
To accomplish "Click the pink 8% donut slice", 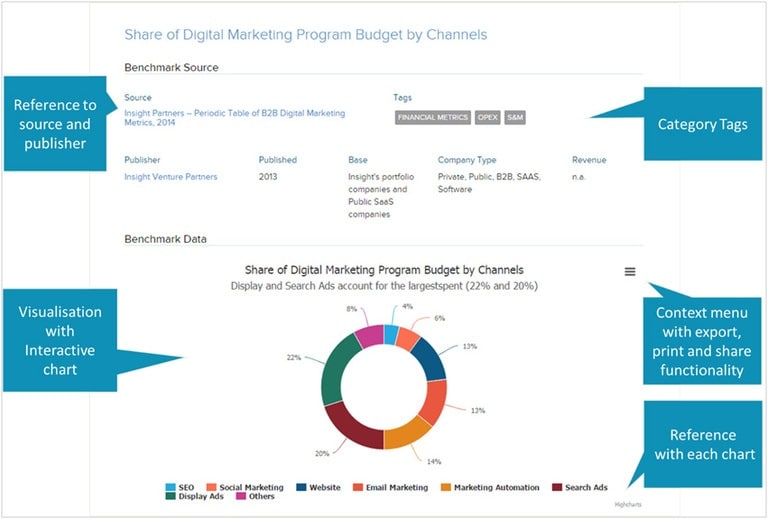I will click(x=370, y=337).
